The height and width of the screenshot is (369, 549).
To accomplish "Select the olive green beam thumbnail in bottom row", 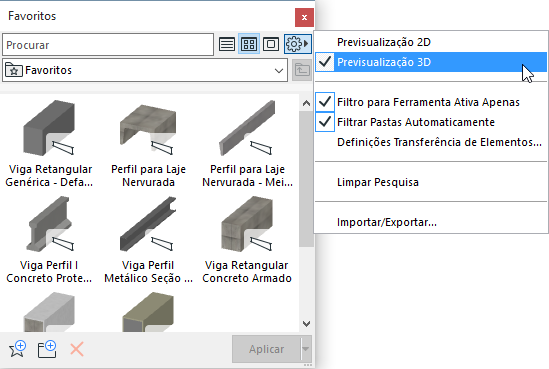I will tap(148, 312).
